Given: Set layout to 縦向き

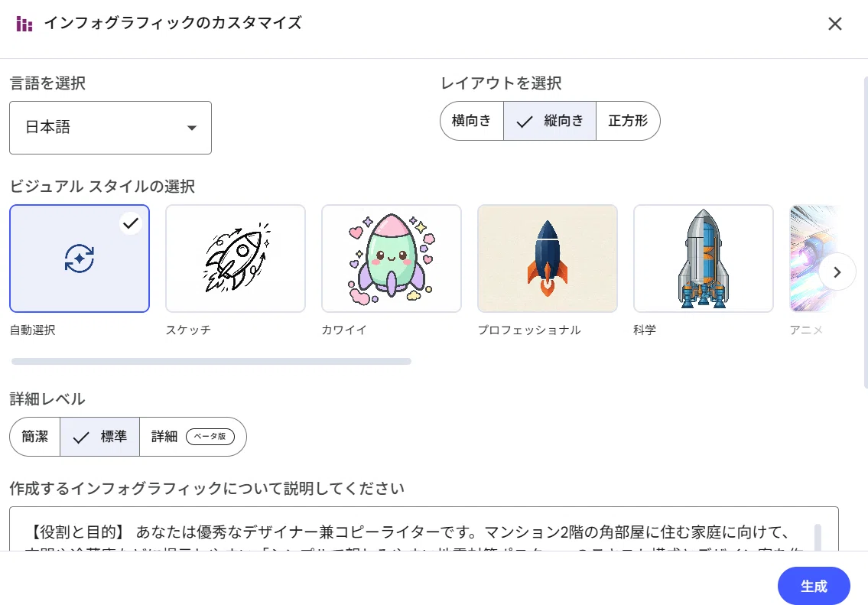Looking at the screenshot, I should (550, 121).
